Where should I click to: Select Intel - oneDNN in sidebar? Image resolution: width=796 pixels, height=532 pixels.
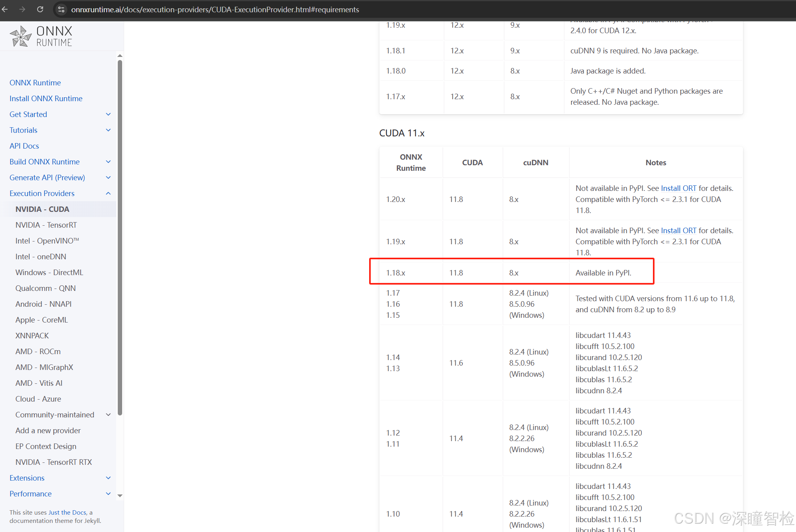[41, 257]
